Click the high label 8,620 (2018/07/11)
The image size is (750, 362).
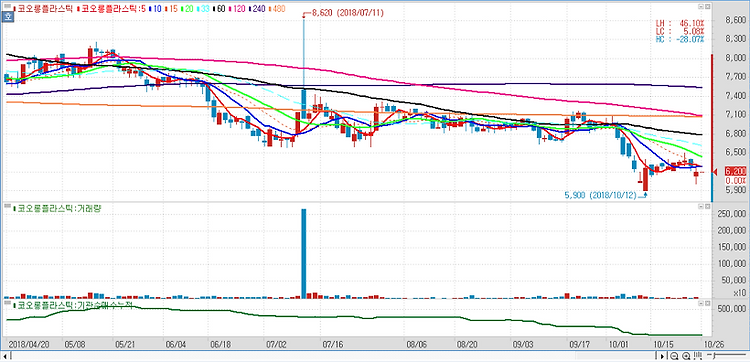pyautogui.click(x=347, y=14)
